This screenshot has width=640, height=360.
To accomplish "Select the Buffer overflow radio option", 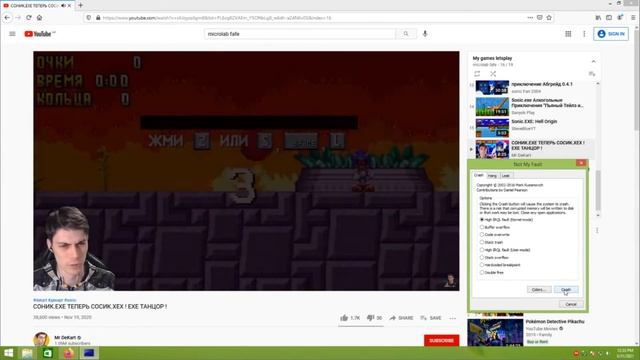I will tap(482, 227).
